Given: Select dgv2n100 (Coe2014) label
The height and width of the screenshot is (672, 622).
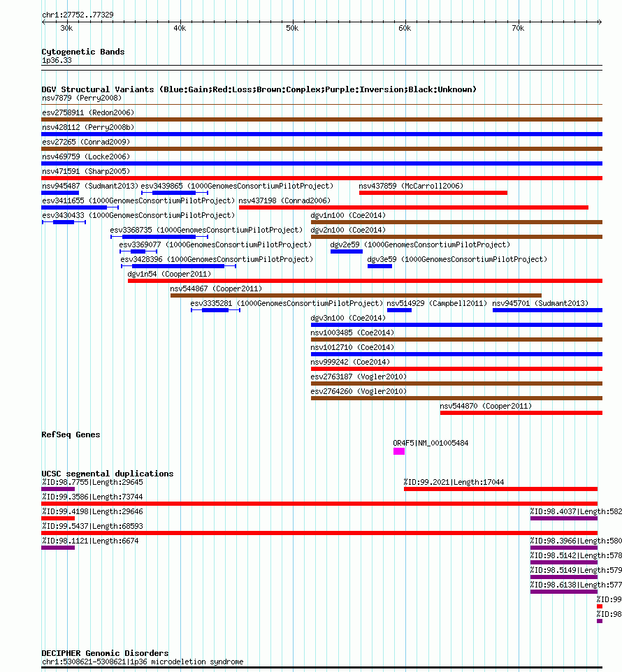Looking at the screenshot, I should click(x=348, y=230).
